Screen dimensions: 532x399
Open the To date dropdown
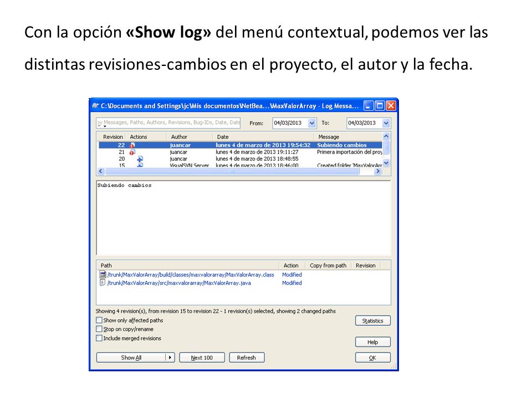pyautogui.click(x=386, y=123)
